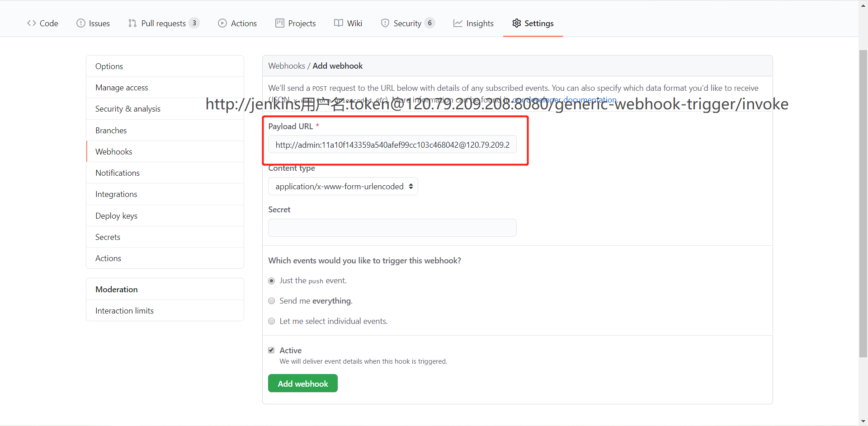Screen dimensions: 868x426
Task: Go to the Wiki tab
Action: coord(348,23)
